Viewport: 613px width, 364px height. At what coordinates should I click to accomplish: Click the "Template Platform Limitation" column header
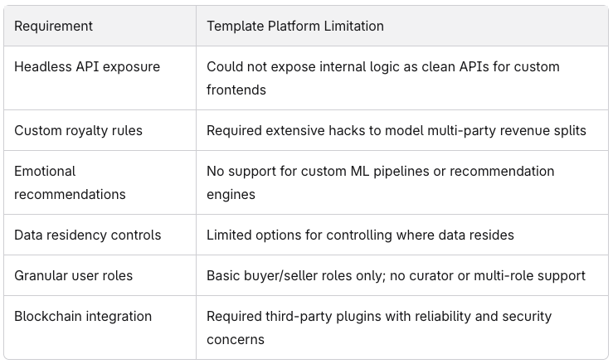[294, 26]
